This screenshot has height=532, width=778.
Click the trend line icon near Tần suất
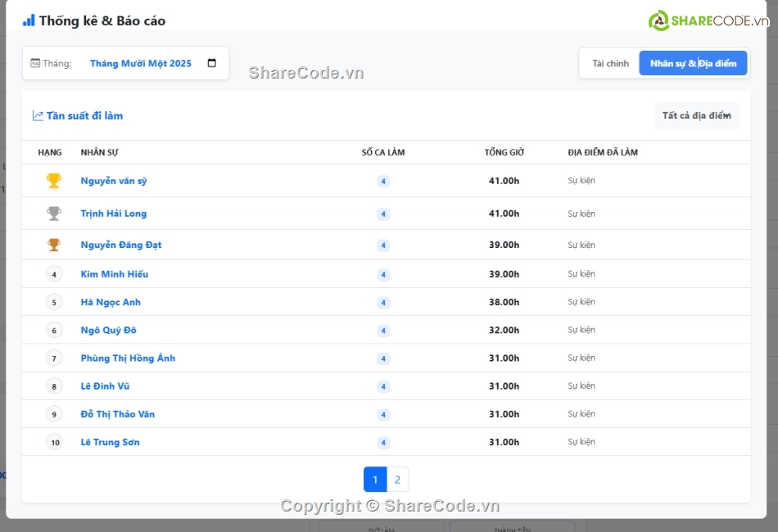click(38, 116)
